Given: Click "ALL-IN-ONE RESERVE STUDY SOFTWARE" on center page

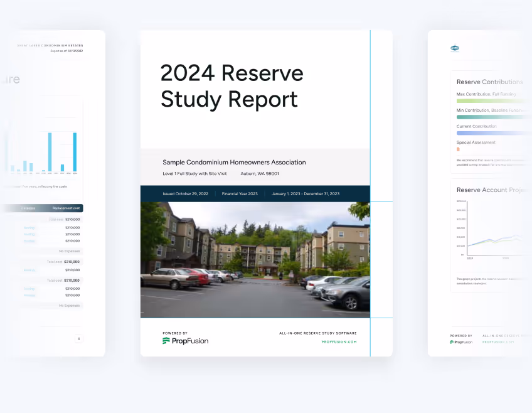Looking at the screenshot, I should (x=318, y=333).
